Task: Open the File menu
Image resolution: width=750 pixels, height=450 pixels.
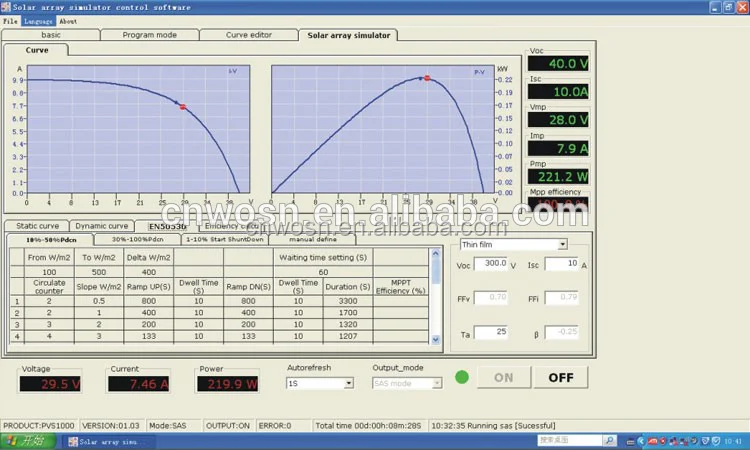Action: point(10,20)
